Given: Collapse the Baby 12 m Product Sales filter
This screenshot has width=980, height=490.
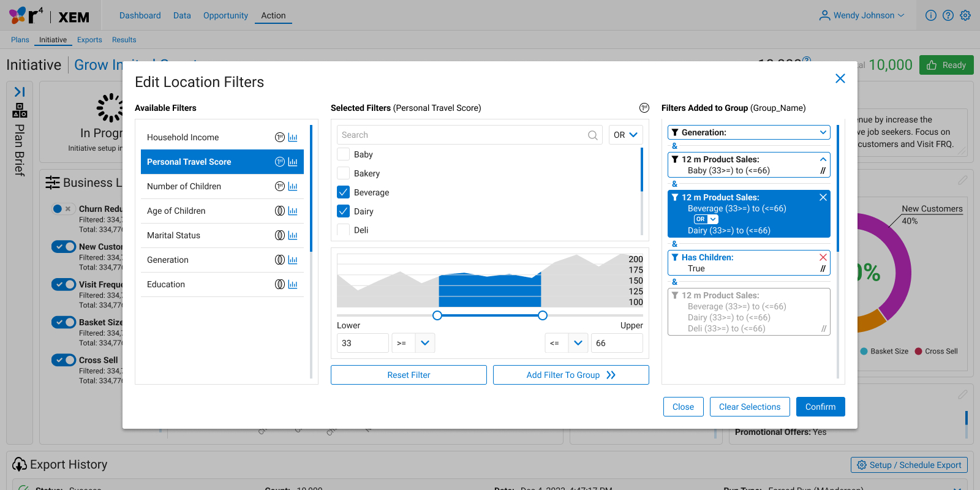Looking at the screenshot, I should (823, 159).
